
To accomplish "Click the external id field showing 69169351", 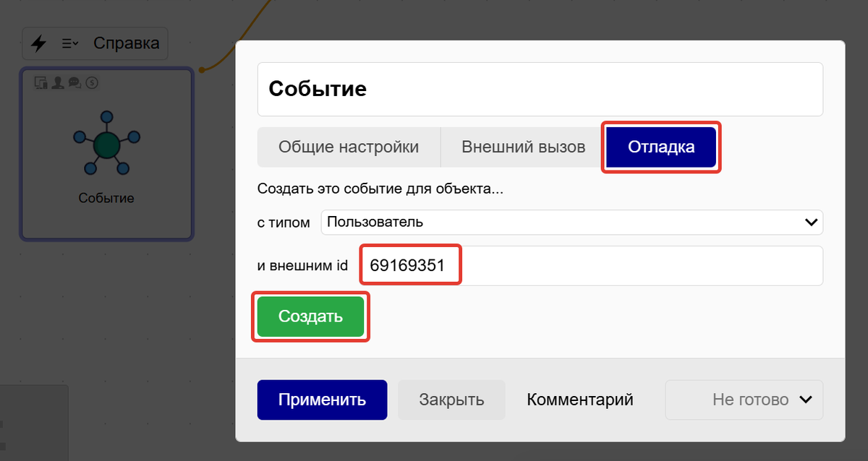I will click(x=409, y=264).
